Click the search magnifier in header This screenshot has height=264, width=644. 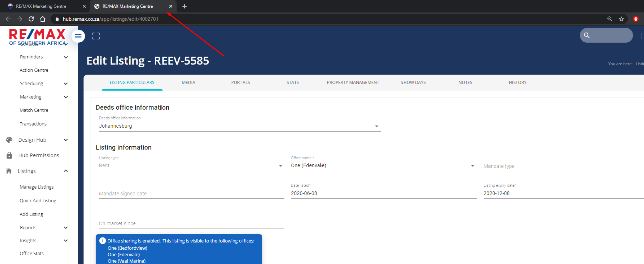[x=587, y=35]
